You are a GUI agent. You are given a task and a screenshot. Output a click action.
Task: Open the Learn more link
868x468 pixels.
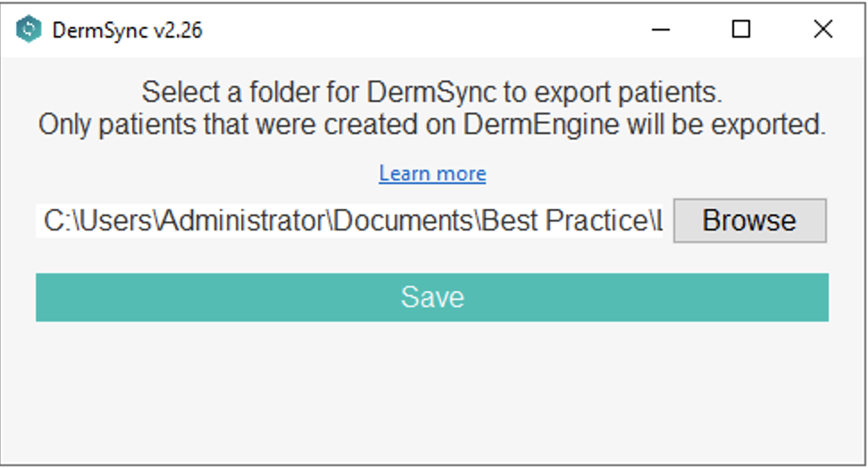pyautogui.click(x=432, y=173)
